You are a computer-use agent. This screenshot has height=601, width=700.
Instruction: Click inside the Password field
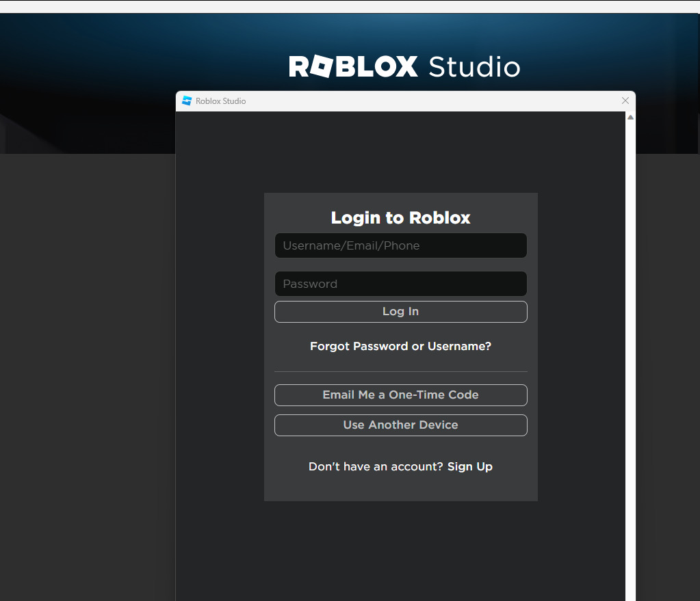[400, 284]
